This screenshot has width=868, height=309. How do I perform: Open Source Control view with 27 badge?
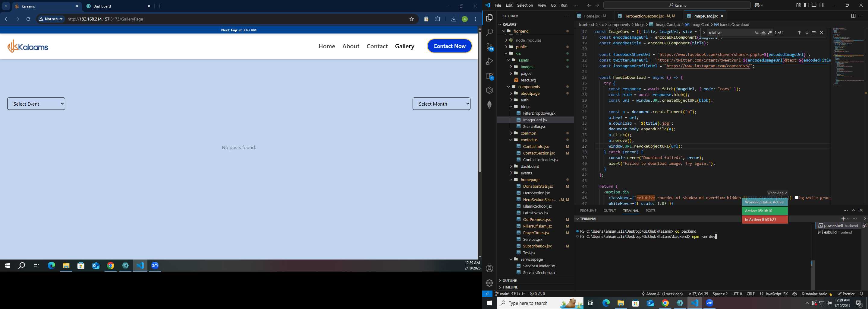(x=489, y=47)
